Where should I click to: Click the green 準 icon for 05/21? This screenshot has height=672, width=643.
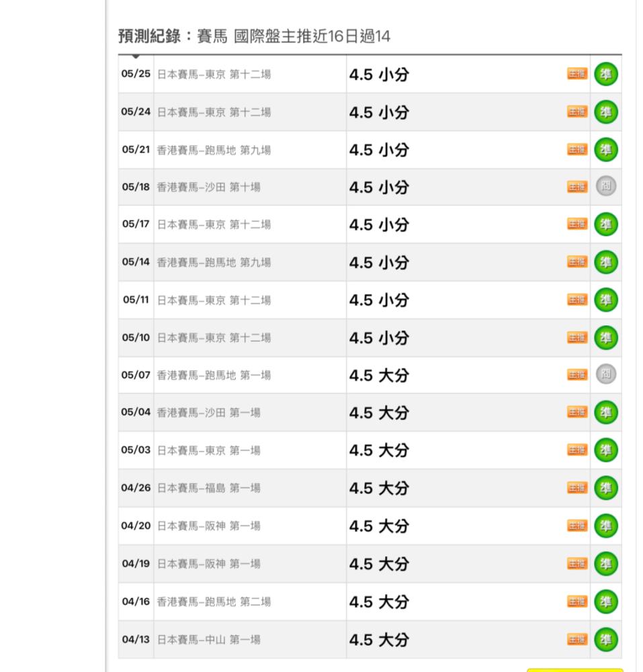point(606,150)
